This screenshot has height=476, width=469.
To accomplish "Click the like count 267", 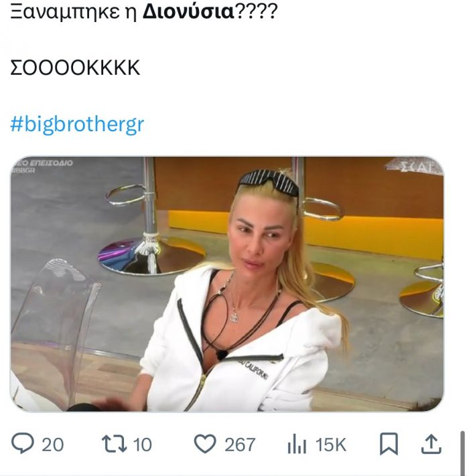I will pyautogui.click(x=240, y=445).
